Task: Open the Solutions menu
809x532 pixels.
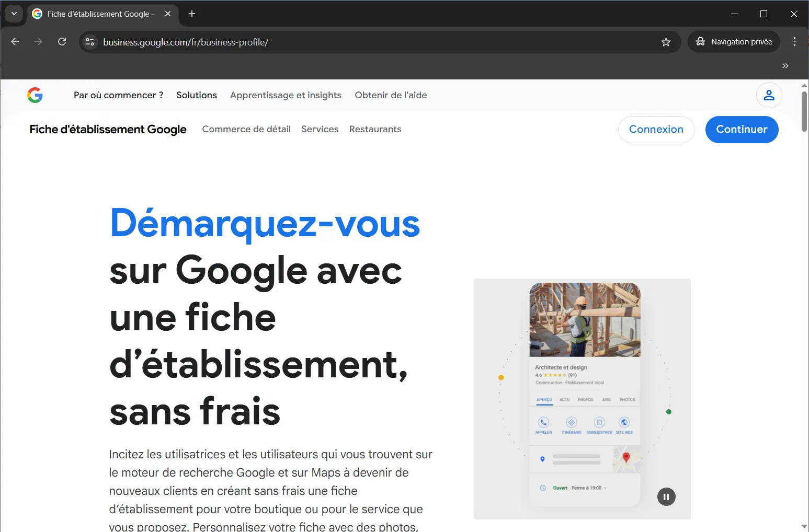Action: tap(197, 95)
